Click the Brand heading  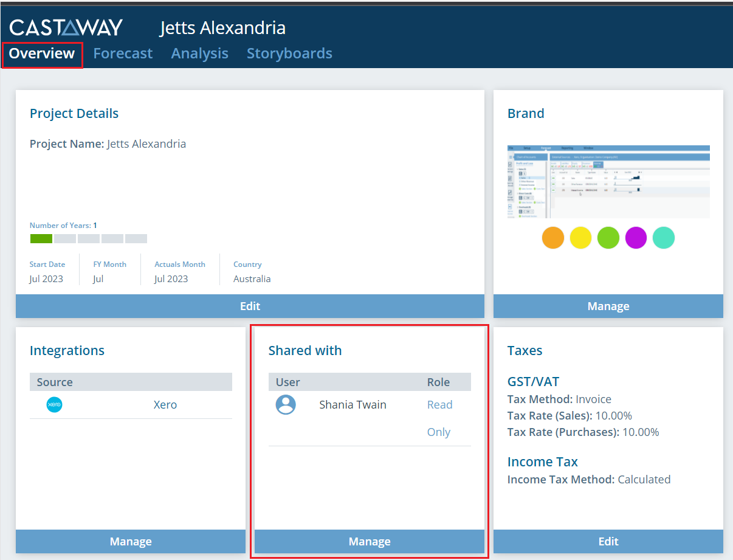pos(526,114)
